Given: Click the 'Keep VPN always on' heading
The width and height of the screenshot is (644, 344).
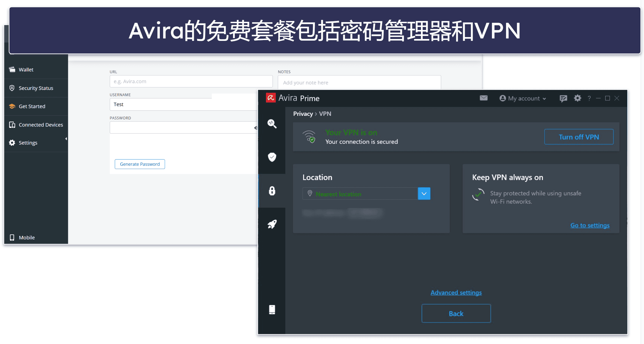Looking at the screenshot, I should pos(507,177).
